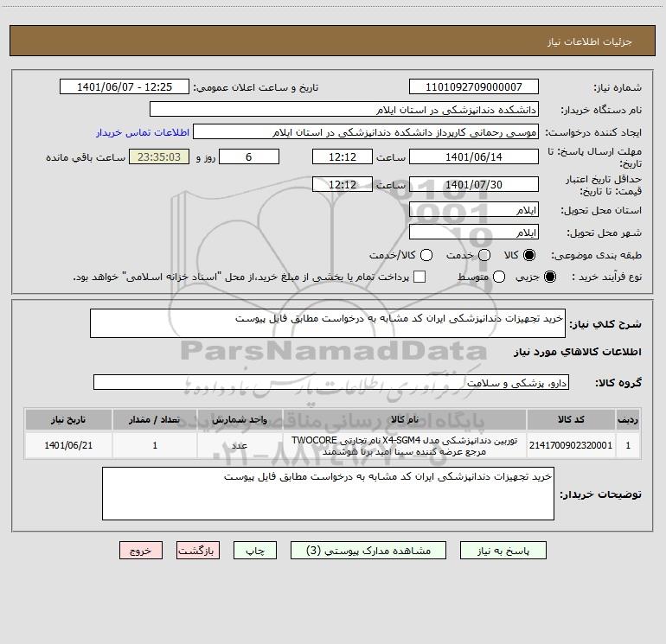Click the delivery province field ایلام
This screenshot has width=666, height=644.
click(x=474, y=209)
